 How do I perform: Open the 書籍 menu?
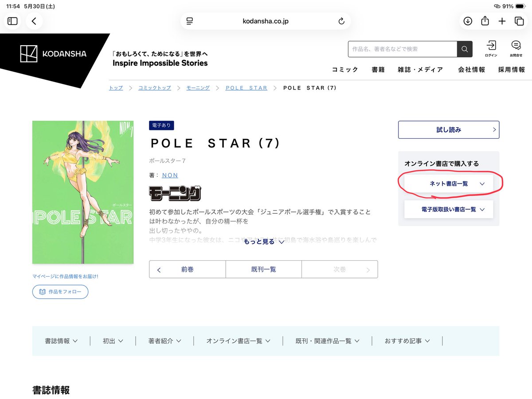coord(378,70)
